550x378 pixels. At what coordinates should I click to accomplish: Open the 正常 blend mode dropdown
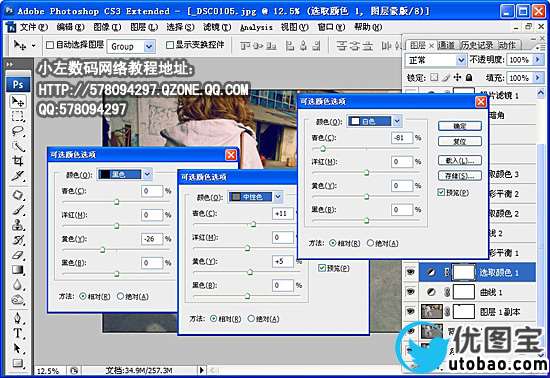(436, 60)
